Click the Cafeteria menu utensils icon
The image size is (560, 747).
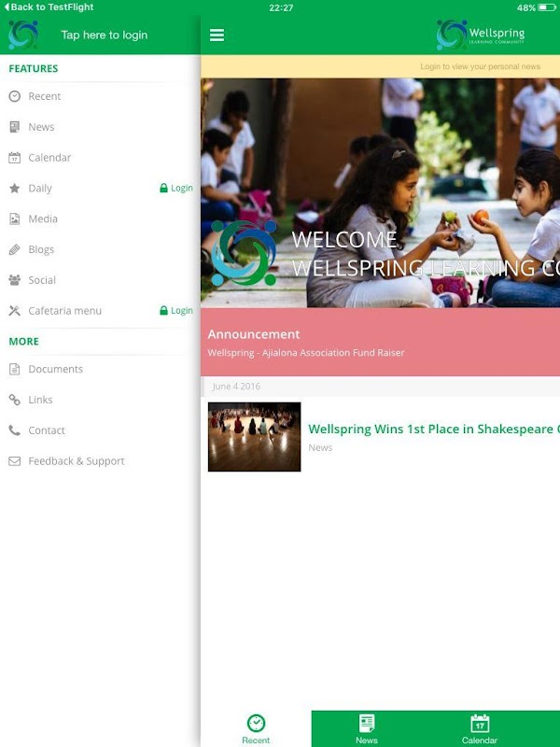pos(15,311)
